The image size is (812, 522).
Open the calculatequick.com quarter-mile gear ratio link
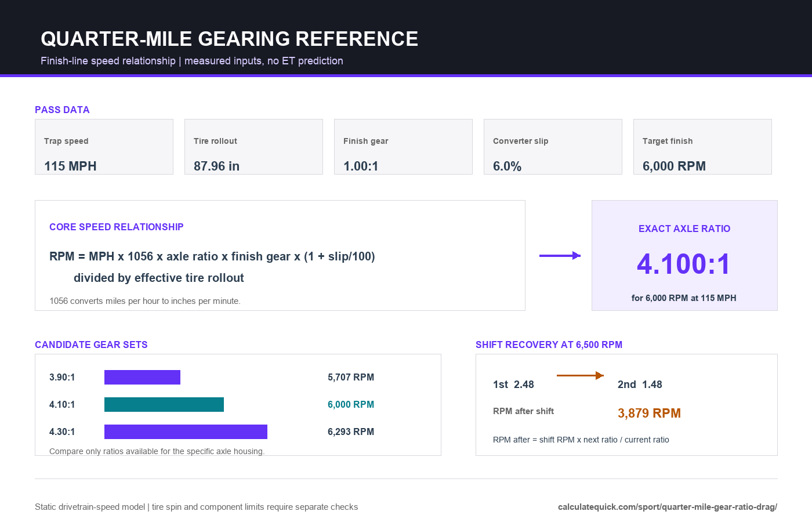tap(668, 507)
